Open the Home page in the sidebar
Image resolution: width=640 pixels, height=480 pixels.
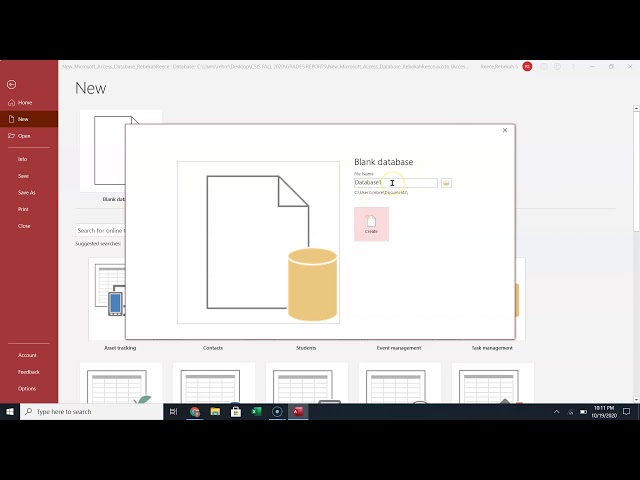[29, 102]
